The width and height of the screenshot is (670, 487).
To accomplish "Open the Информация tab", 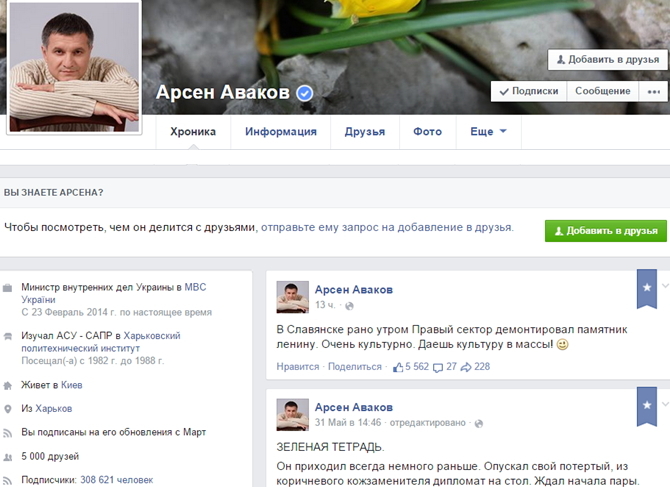I will click(x=281, y=132).
